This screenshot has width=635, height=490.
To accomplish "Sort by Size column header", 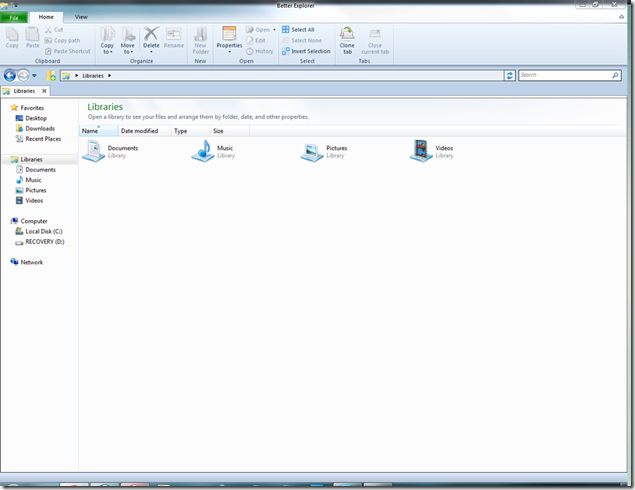I will point(230,131).
